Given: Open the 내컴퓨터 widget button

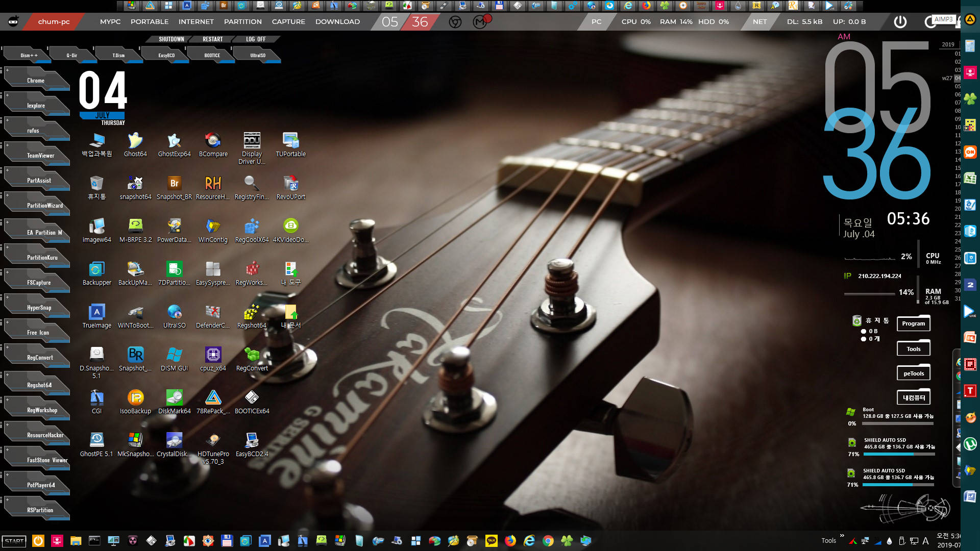Looking at the screenshot, I should pos(913,397).
